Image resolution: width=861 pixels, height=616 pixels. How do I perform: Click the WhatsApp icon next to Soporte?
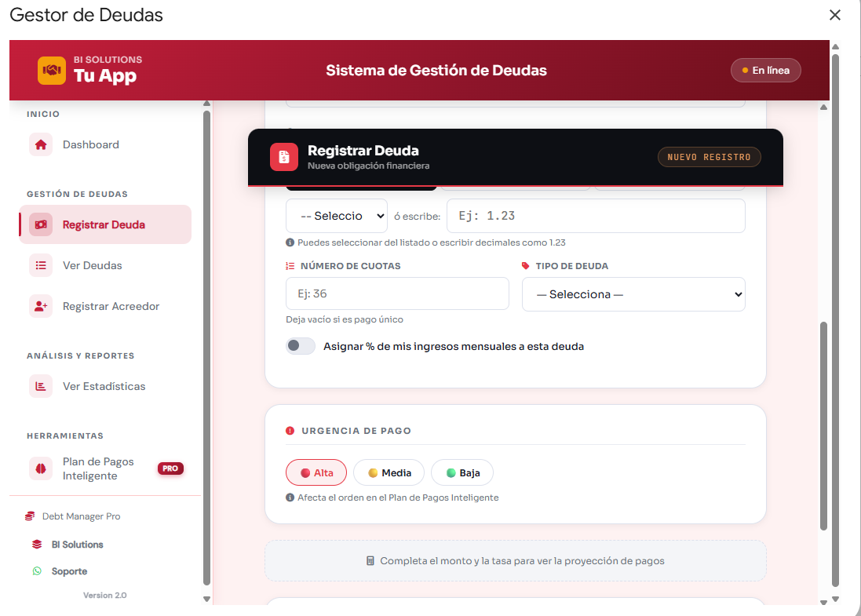[x=37, y=571]
